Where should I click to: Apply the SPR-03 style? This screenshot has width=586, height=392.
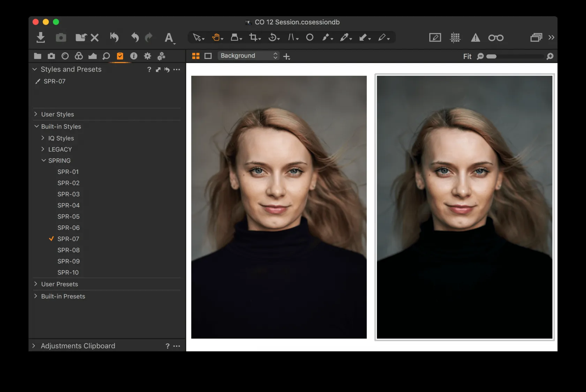point(68,194)
